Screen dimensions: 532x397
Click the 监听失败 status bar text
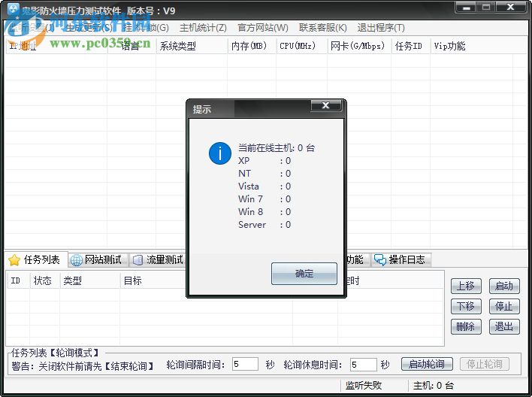tap(364, 386)
